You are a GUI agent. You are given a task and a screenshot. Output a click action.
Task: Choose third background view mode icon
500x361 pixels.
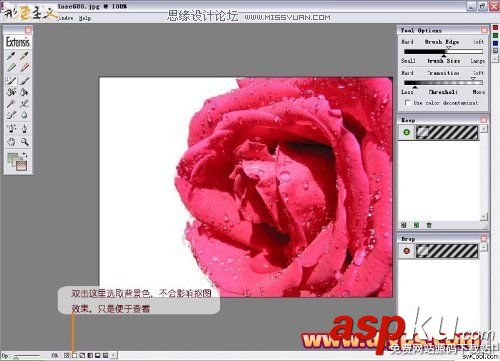[82, 356]
